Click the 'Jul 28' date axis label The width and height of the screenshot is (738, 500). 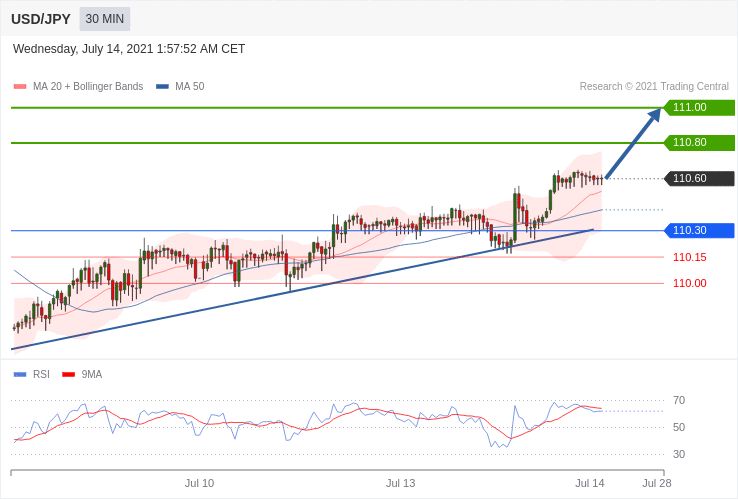coord(657,483)
